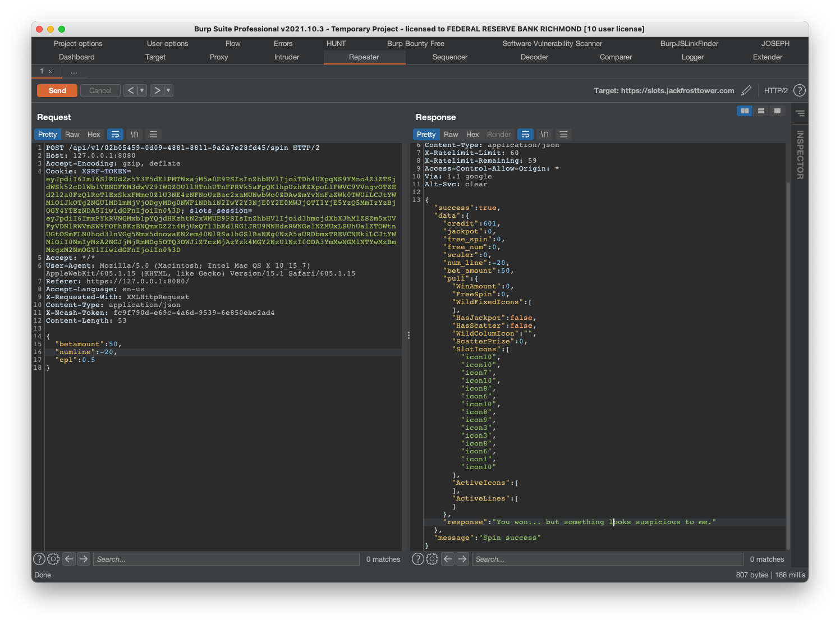Toggle the HTTP/2 protocol button
Screen dimensions: 840x624
pyautogui.click(x=775, y=90)
